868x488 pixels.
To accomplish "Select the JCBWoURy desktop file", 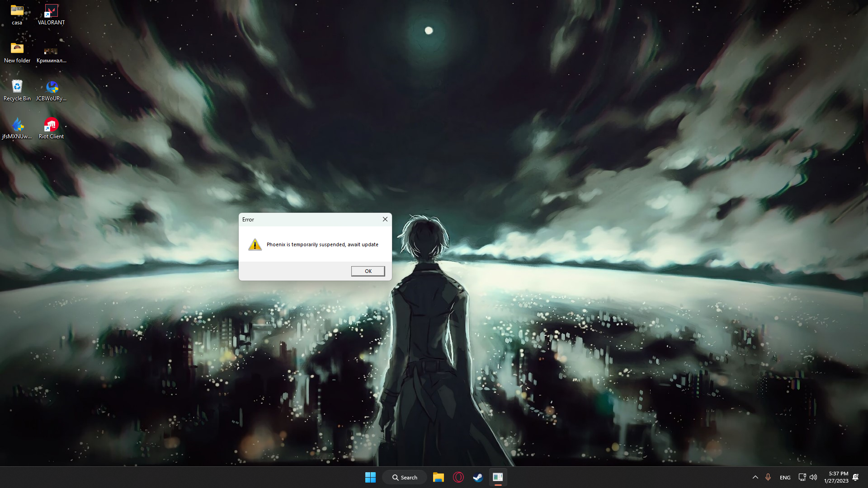I will 51,90.
